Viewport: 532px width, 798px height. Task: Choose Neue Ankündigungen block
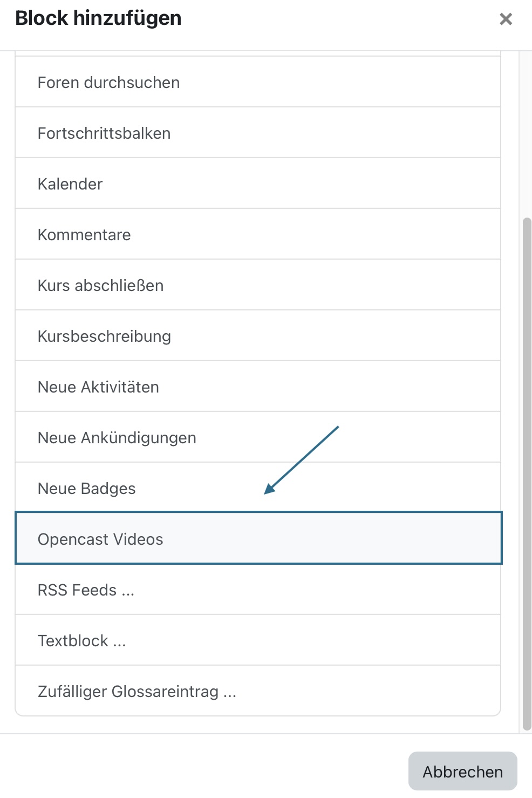click(258, 437)
